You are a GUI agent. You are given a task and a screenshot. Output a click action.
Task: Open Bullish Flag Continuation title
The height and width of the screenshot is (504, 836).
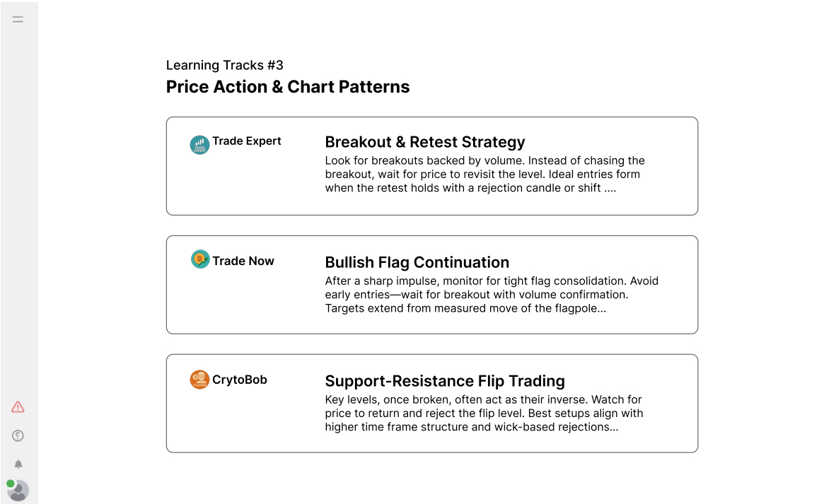417,262
